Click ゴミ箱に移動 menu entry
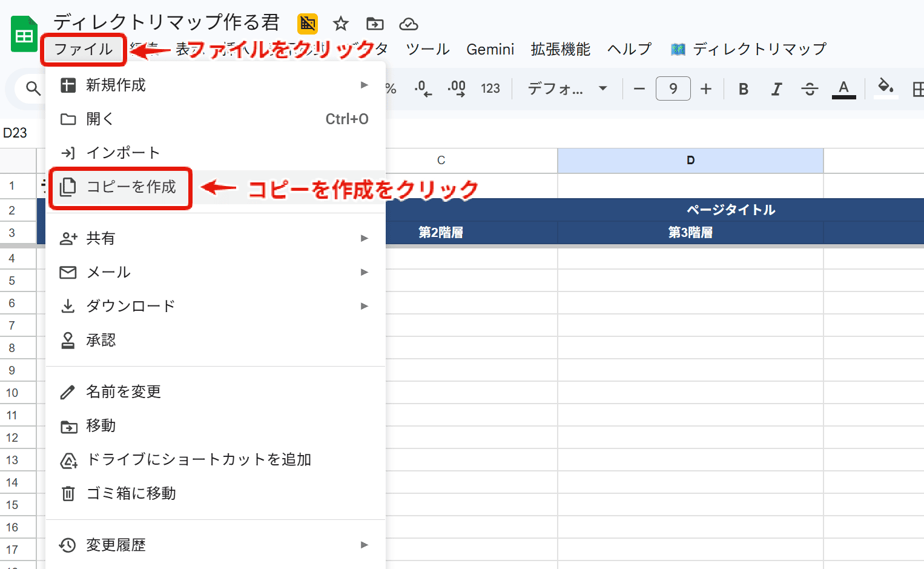Screen dimensions: 924x569 click(x=131, y=493)
